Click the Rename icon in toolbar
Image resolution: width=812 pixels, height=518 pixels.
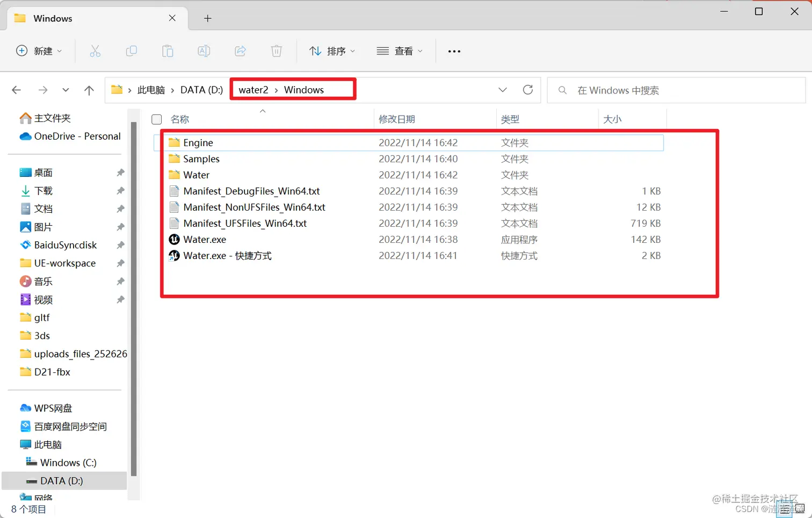[204, 51]
